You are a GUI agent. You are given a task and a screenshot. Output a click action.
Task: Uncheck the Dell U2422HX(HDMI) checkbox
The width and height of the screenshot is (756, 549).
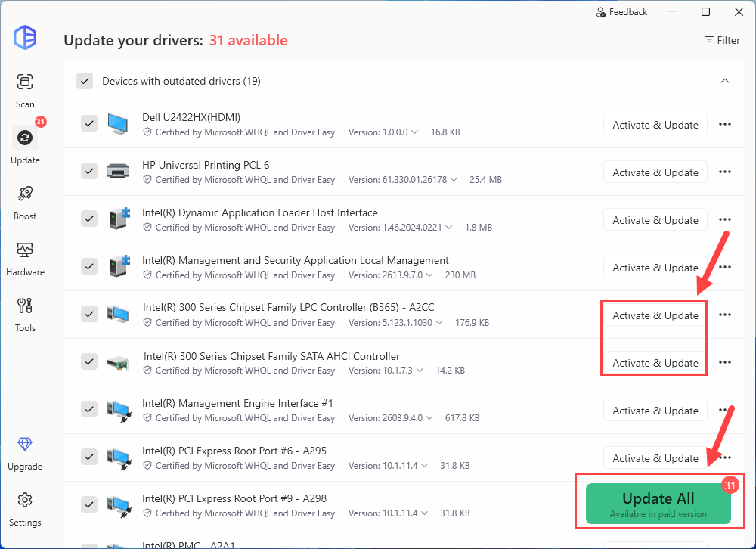(89, 123)
